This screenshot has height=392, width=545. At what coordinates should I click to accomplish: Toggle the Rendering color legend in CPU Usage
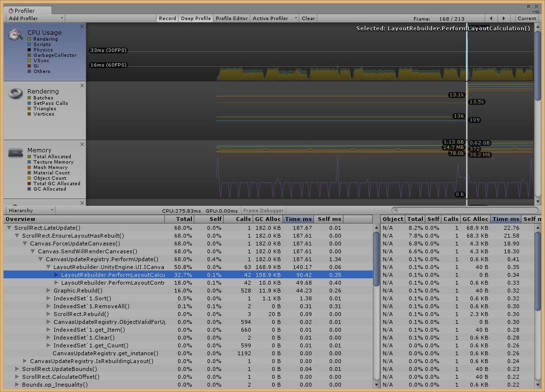pyautogui.click(x=29, y=39)
